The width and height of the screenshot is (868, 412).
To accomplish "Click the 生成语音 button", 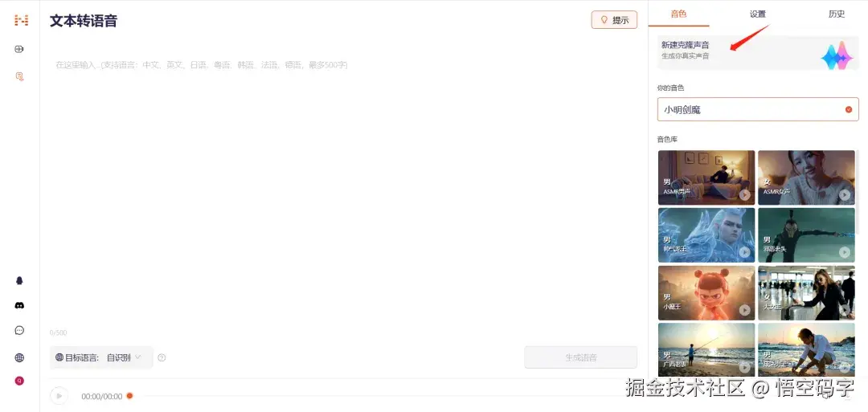I will 581,357.
